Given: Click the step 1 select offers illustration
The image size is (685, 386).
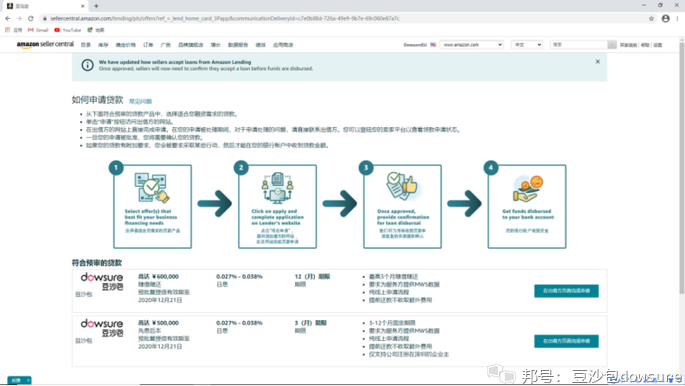Looking at the screenshot, I should (x=152, y=187).
